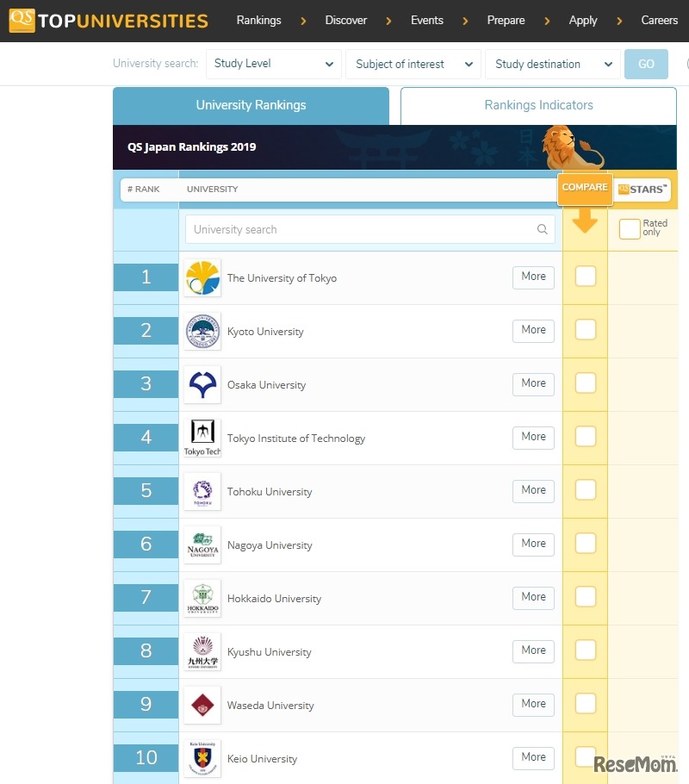
Task: Check the compare box for Kyoto University
Action: [x=585, y=330]
